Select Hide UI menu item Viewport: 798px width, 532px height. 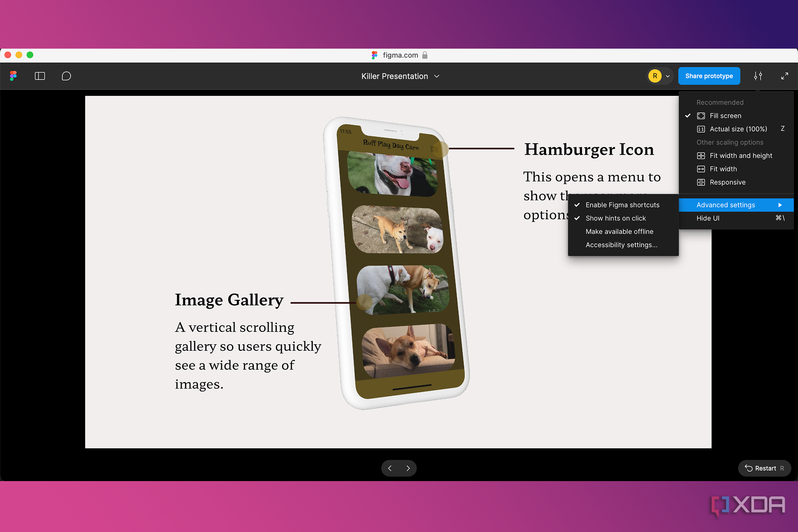pos(708,218)
